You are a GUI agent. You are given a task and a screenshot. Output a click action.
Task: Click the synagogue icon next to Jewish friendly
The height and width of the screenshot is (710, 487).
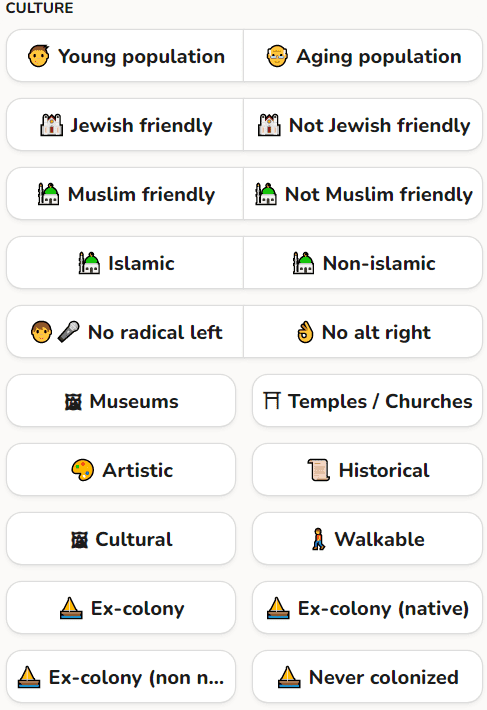coord(51,125)
